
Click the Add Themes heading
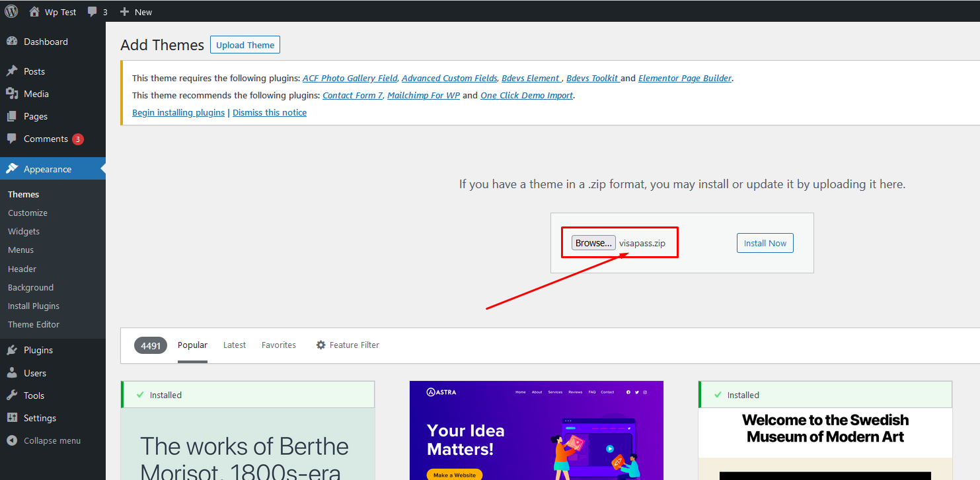pos(163,45)
